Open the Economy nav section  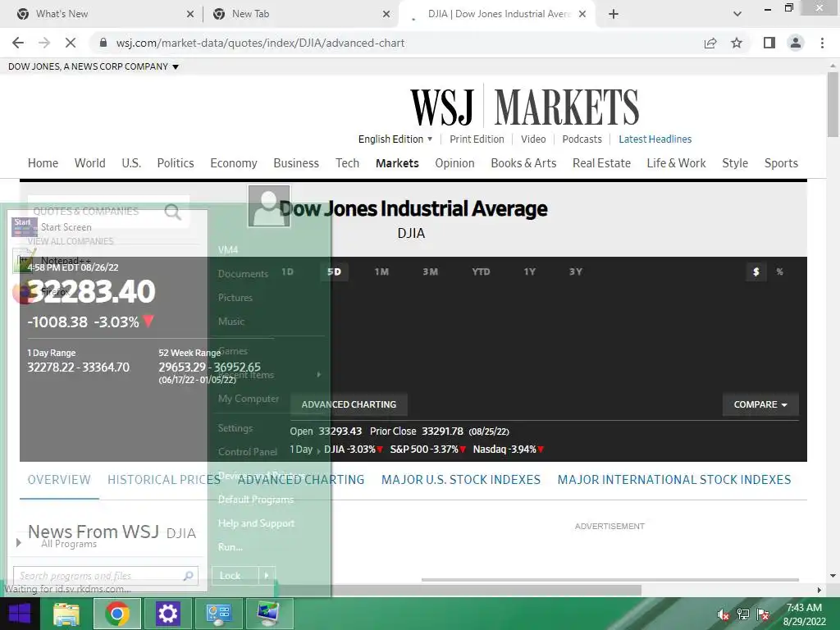tap(234, 163)
